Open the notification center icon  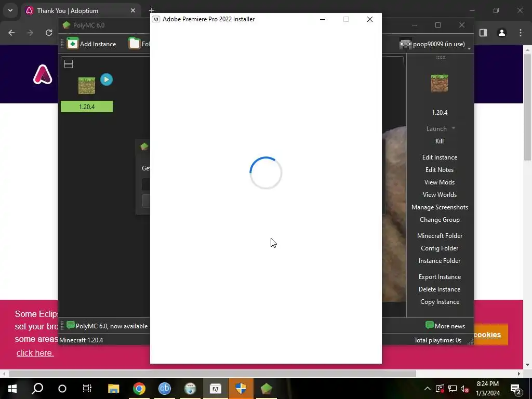516,389
